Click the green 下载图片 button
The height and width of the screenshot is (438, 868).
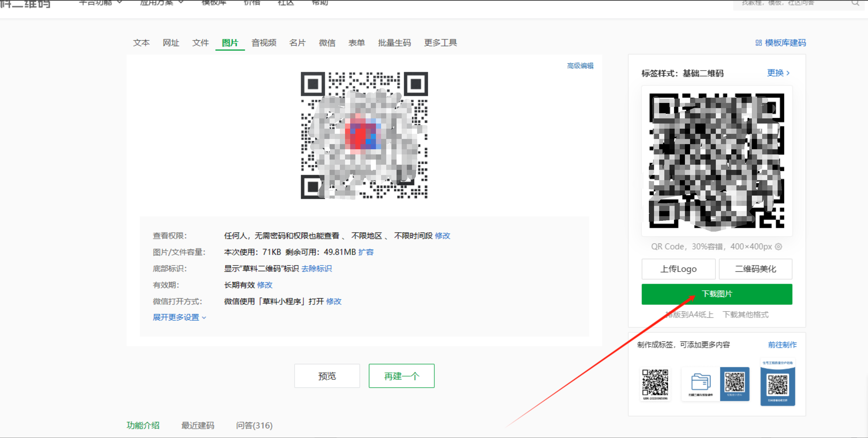click(717, 294)
